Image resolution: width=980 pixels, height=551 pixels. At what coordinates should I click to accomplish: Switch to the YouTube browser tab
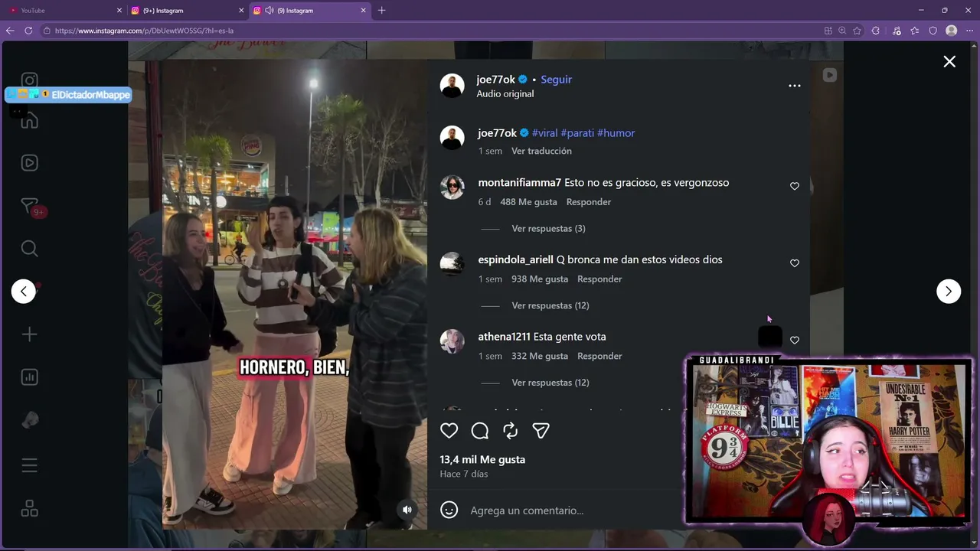[x=65, y=11]
